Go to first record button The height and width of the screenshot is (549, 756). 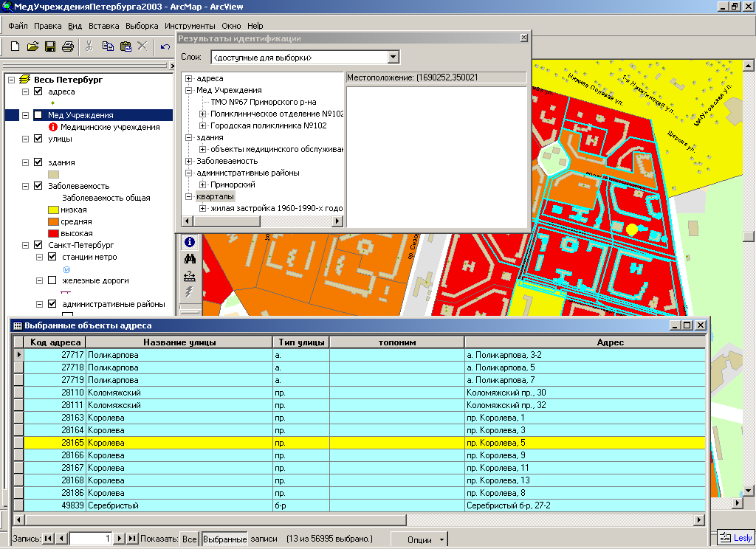(x=48, y=539)
